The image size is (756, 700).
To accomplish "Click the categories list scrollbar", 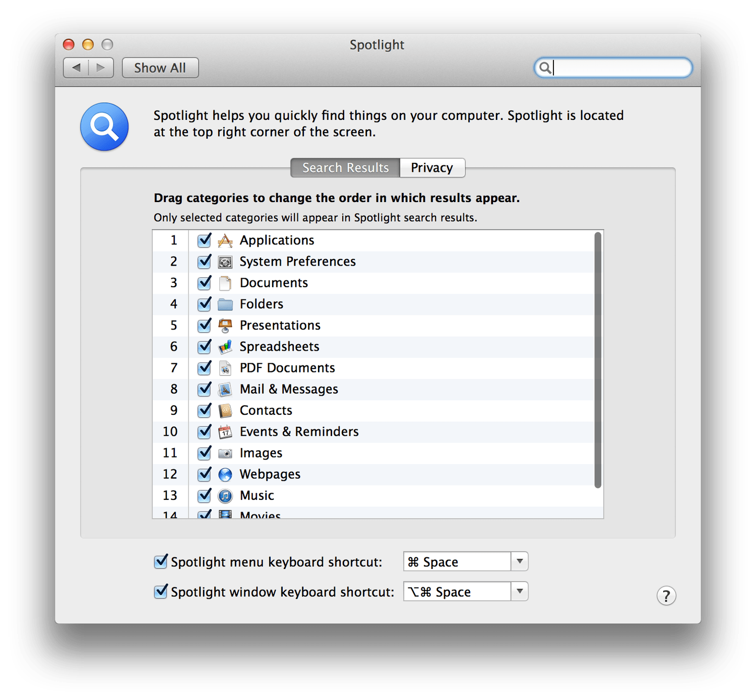I will coord(598,360).
